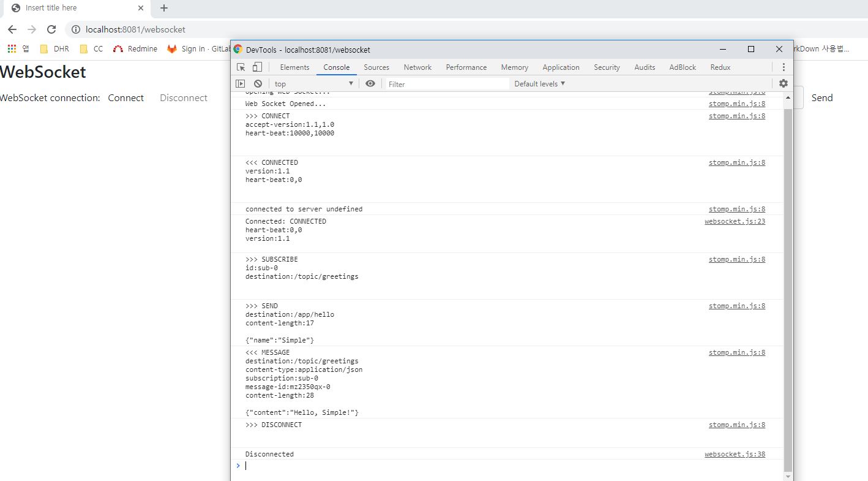Switch to the Security tab
This screenshot has width=868, height=481.
point(607,67)
